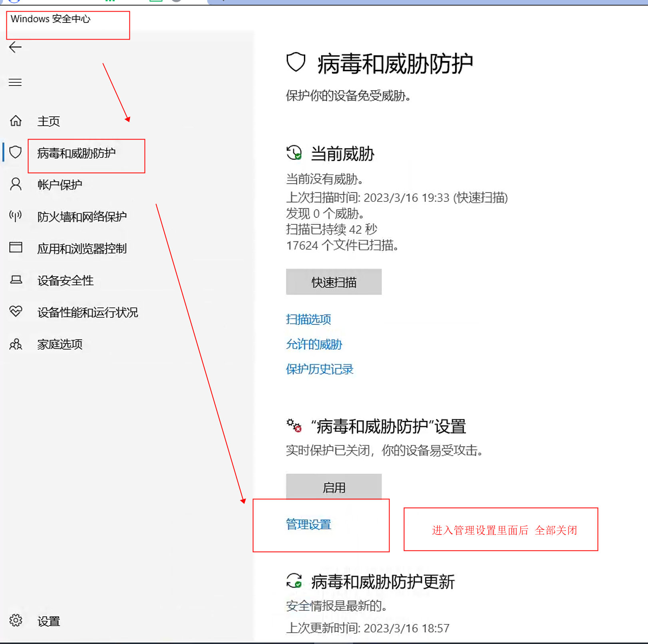The image size is (648, 644).
Task: Select 病毒和威胁防护 in sidebar
Action: pyautogui.click(x=76, y=153)
